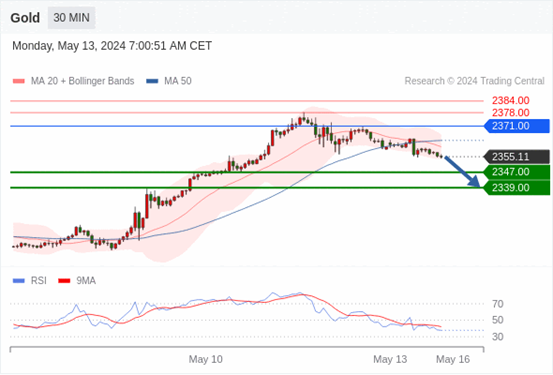Click the MA 20 + Bollinger Bands legend swatch
Viewport: 553px width, 375px height.
pos(19,81)
